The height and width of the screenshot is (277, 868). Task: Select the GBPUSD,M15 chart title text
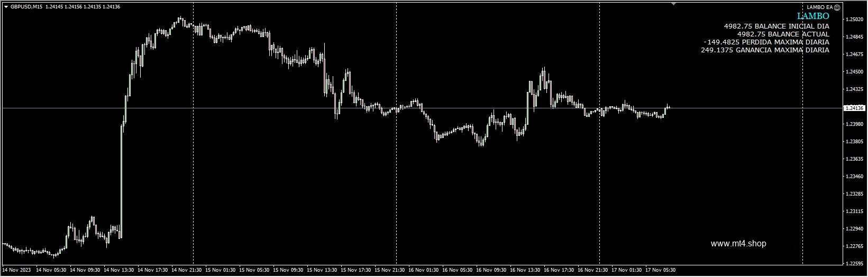point(26,6)
